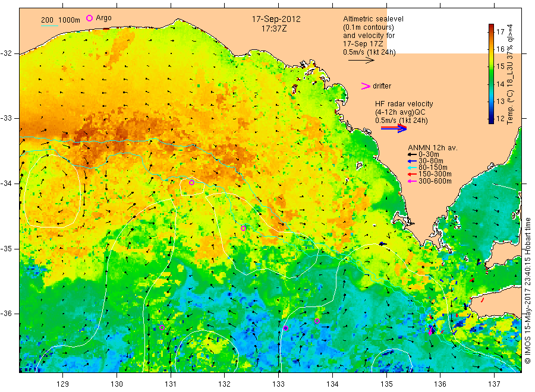
Task: Click the '134' longitude axis label
Action: (332, 384)
